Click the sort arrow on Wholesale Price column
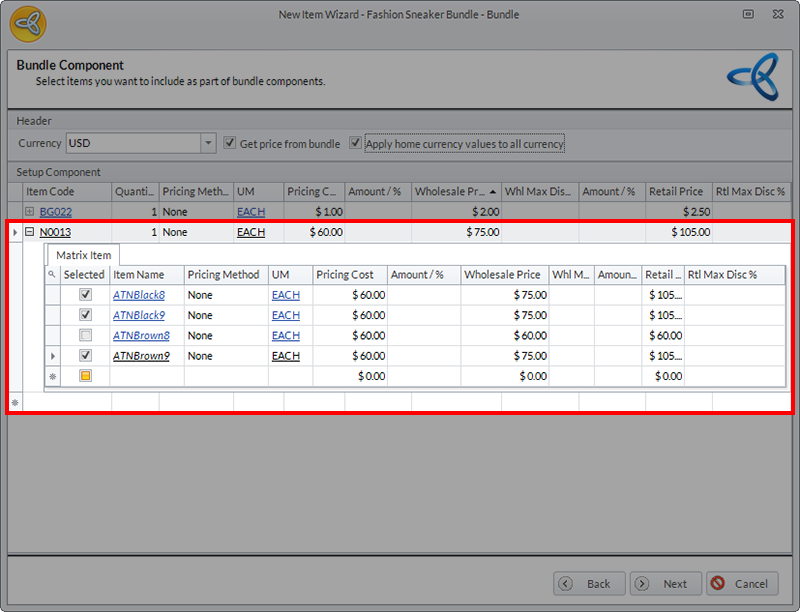Image resolution: width=800 pixels, height=612 pixels. coord(493,191)
